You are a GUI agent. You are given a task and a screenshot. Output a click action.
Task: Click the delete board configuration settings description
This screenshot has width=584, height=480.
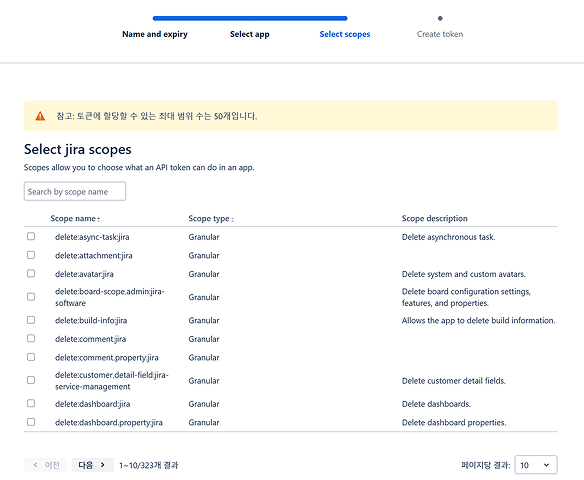pos(466,297)
